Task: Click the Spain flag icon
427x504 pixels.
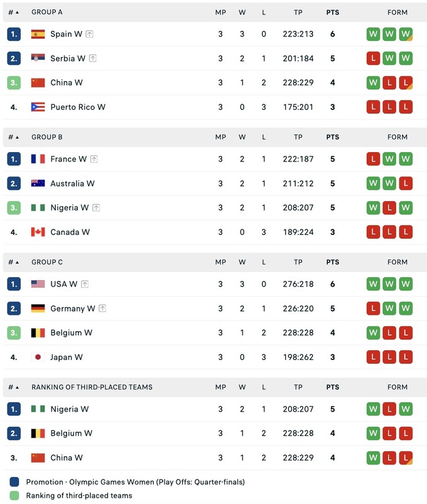Action: [x=38, y=34]
